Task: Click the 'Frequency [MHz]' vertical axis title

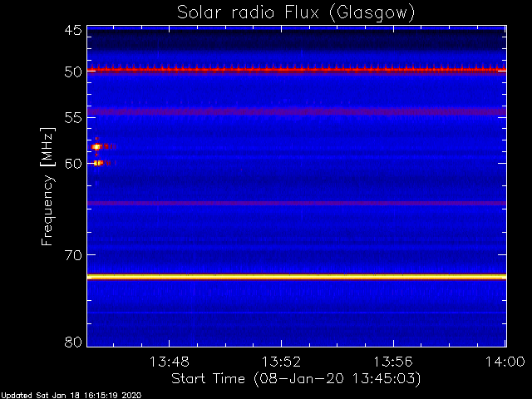Action: pos(47,186)
